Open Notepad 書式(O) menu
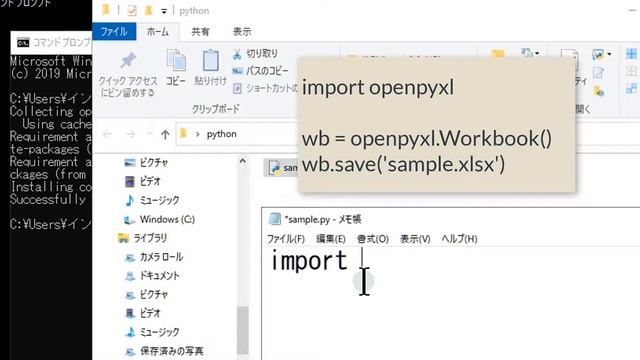Image resolution: width=640 pixels, height=360 pixels. pos(373,239)
